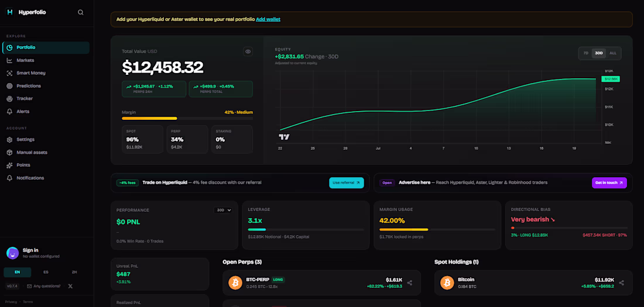Click the Use referral button
Viewport: 644px width, 307px height.
point(346,182)
